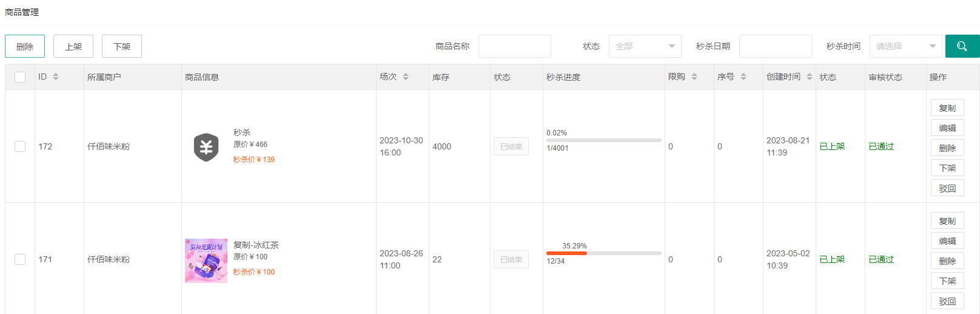Open the 秒杀时间 dropdown selector
This screenshot has width=980, height=314.
[x=905, y=46]
